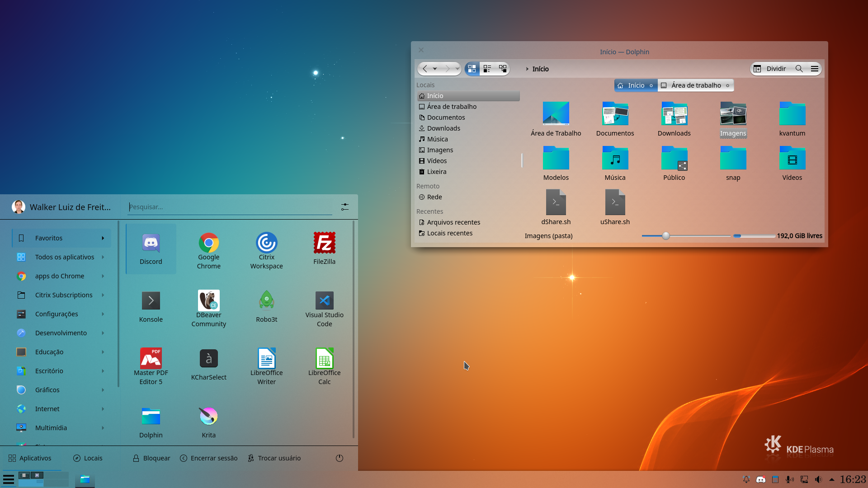Image resolution: width=868 pixels, height=488 pixels.
Task: Open DBeaver Community
Action: [209, 307]
